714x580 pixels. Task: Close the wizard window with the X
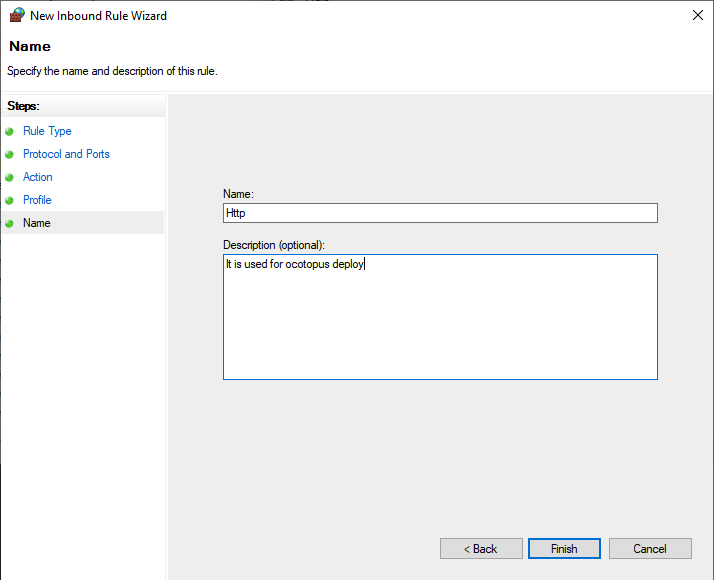[695, 16]
